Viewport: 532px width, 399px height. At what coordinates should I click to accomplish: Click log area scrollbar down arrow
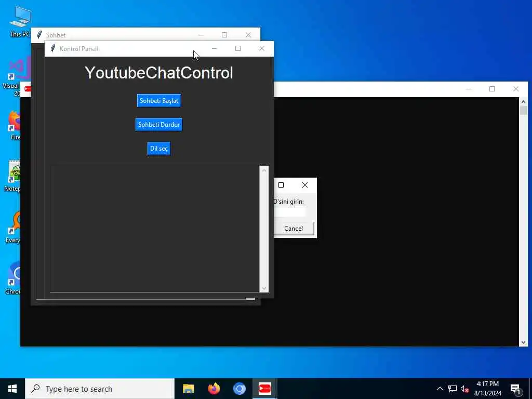pyautogui.click(x=264, y=288)
